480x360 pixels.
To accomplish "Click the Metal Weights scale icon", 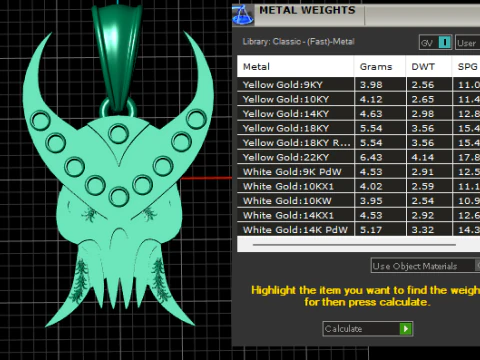I will [243, 15].
